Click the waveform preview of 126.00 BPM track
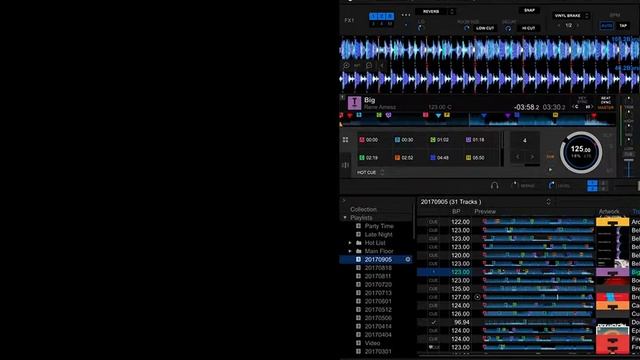The height and width of the screenshot is (360, 640). coord(538,314)
